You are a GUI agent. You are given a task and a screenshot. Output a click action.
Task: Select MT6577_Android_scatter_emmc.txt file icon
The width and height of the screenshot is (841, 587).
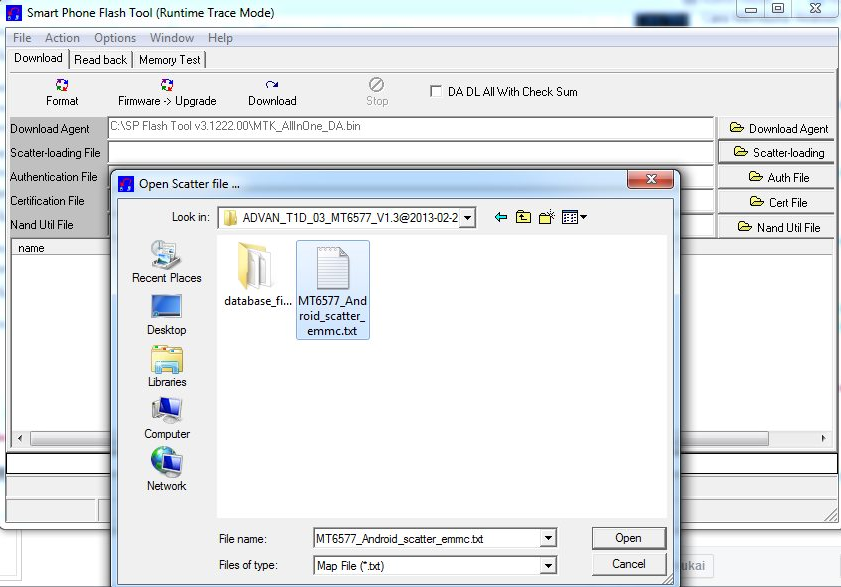(x=333, y=268)
